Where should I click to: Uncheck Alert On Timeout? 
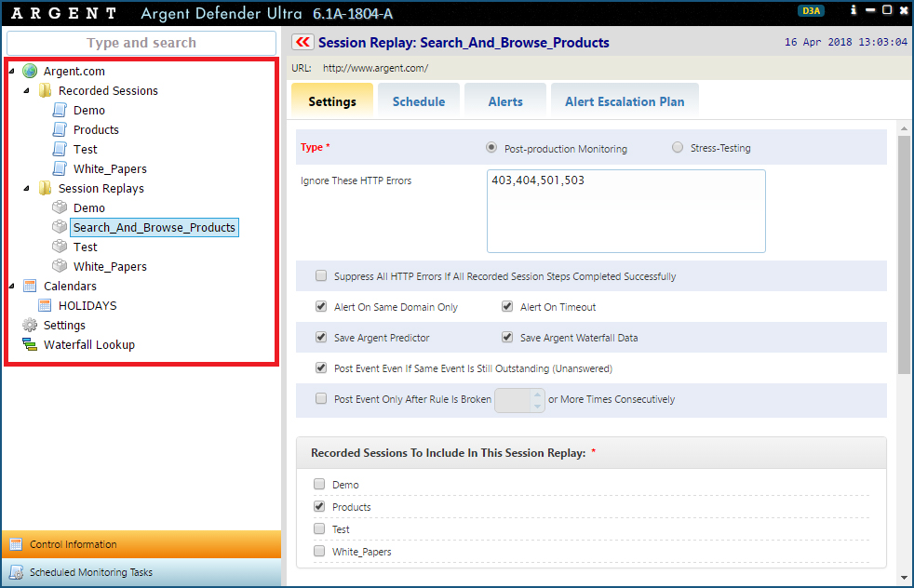tap(507, 307)
